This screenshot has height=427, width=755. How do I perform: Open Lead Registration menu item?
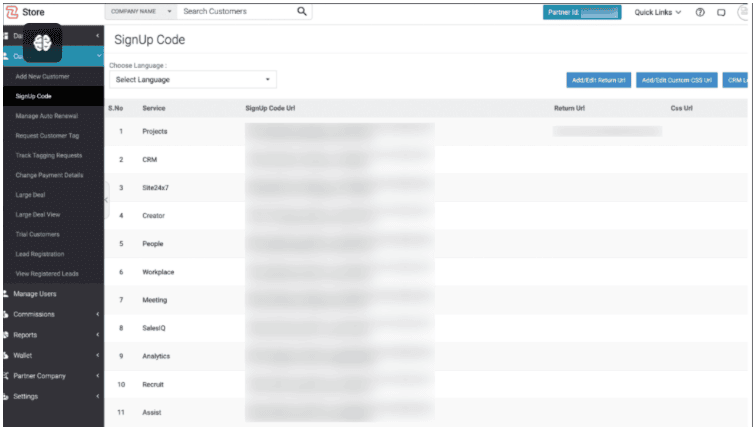tap(39, 254)
